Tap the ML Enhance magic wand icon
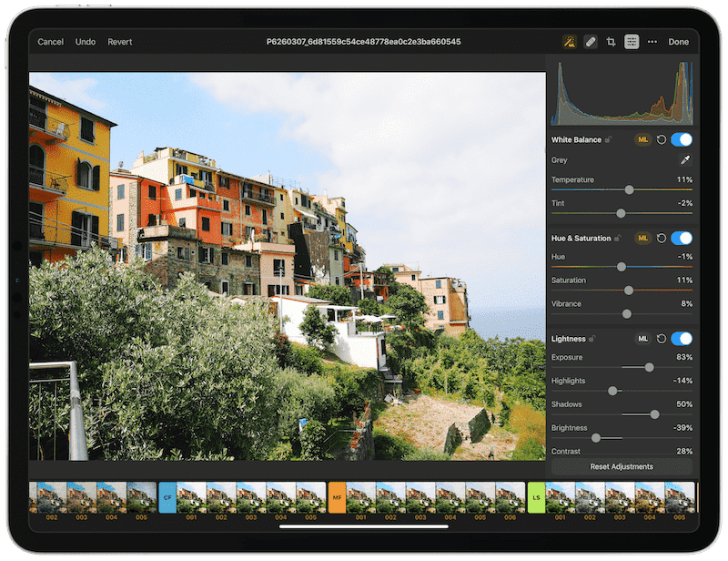 pos(570,42)
